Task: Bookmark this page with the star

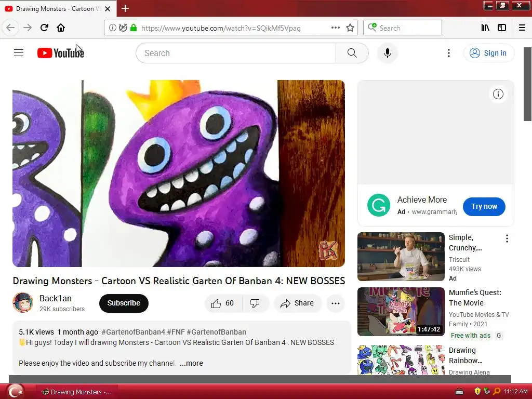Action: pos(350,28)
